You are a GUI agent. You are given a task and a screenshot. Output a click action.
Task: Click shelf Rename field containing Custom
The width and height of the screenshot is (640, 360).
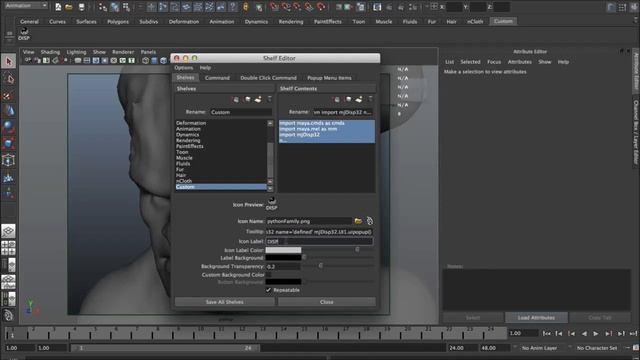pos(241,112)
